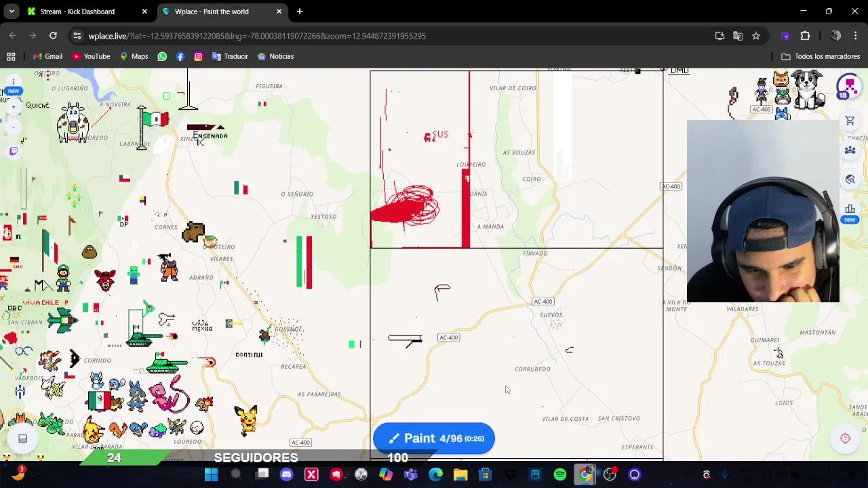Open File Explorer from the taskbar

coord(460,474)
